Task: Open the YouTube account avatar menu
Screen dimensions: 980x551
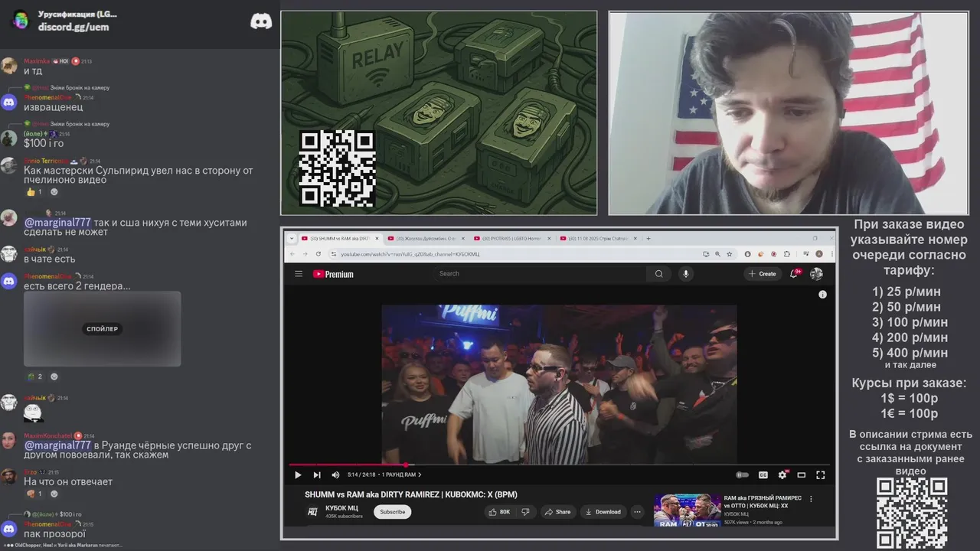Action: point(817,273)
